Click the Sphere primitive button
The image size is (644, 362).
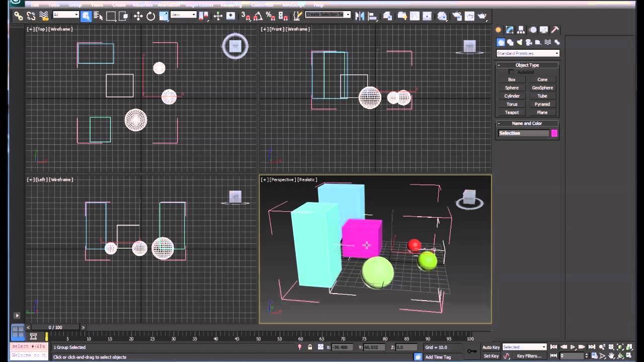tap(512, 87)
